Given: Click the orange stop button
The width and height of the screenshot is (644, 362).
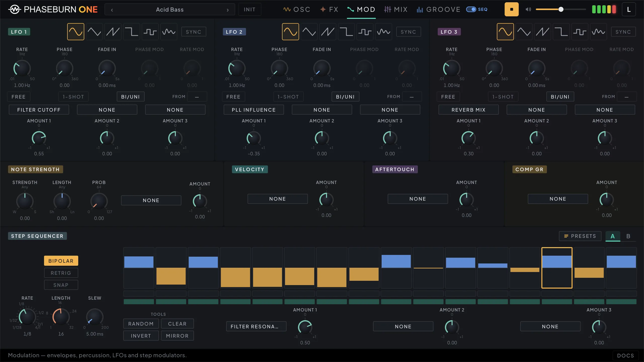Looking at the screenshot, I should coord(512,9).
